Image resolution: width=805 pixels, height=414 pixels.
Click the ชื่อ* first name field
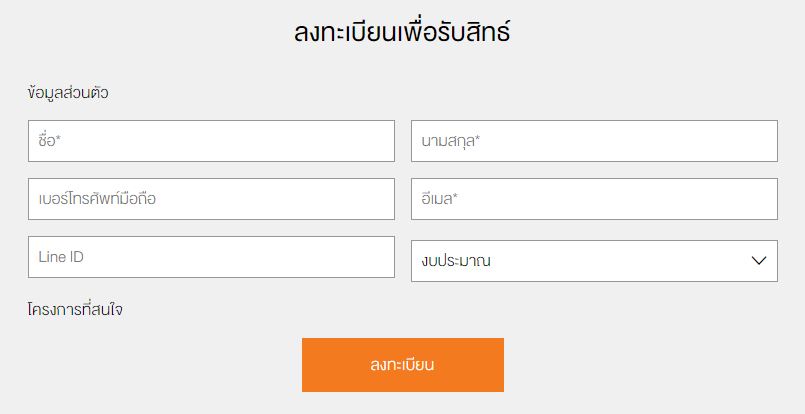[211, 141]
